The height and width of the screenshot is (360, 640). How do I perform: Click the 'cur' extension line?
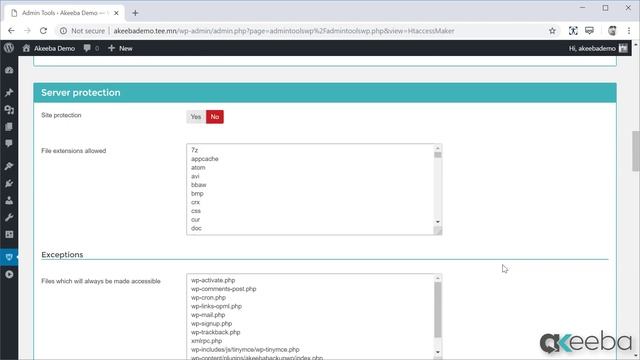(196, 220)
